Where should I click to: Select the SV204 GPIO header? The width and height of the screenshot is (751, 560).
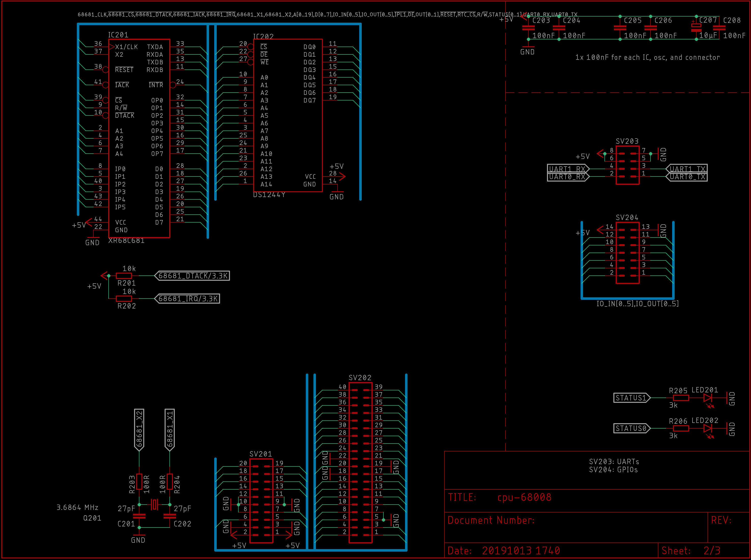pos(628,253)
